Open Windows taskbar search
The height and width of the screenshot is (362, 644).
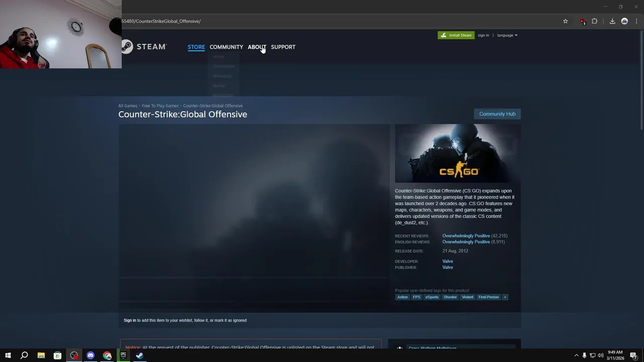click(24, 355)
